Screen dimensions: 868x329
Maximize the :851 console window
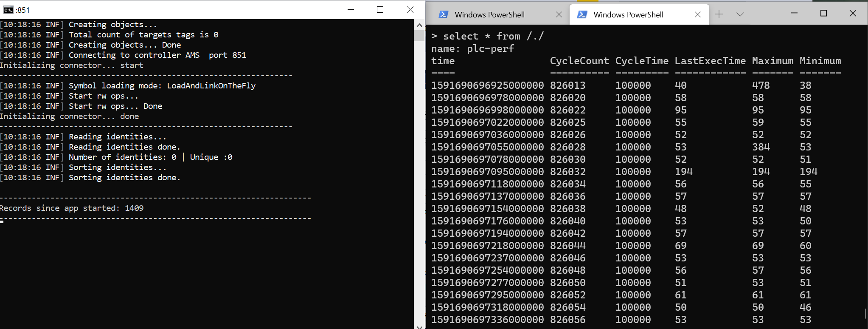tap(380, 9)
